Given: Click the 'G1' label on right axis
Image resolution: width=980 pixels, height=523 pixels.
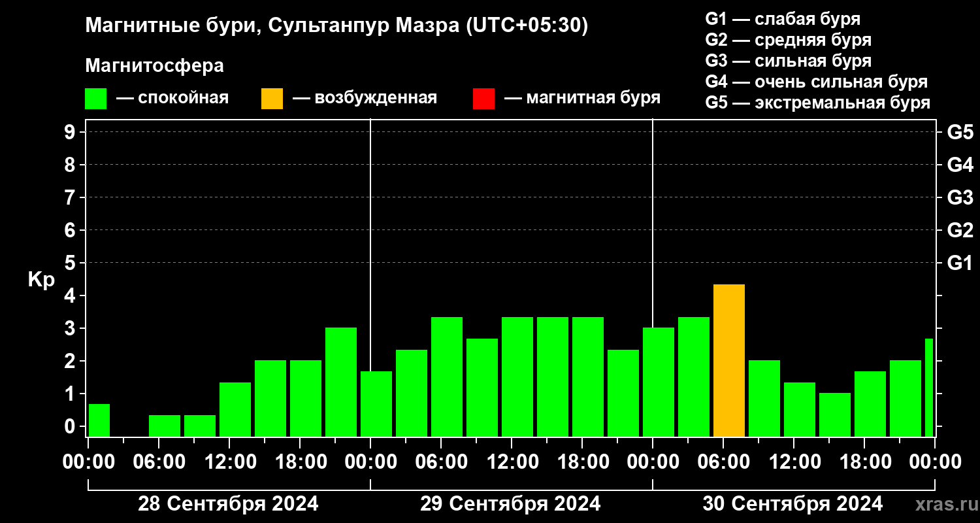Looking at the screenshot, I should pyautogui.click(x=960, y=263).
